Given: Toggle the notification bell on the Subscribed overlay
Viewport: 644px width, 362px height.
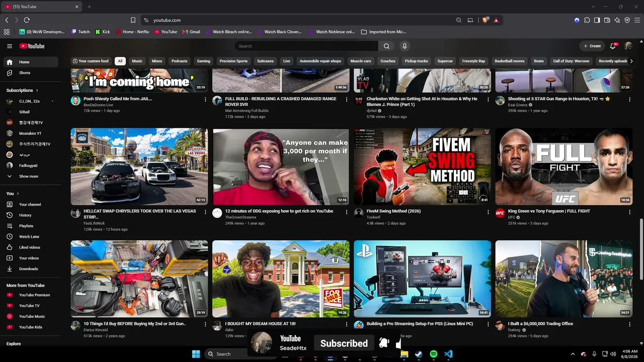Looking at the screenshot, I should [384, 343].
